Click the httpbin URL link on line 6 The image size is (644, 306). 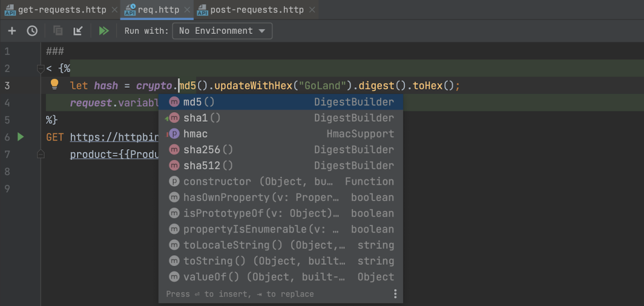tap(114, 137)
